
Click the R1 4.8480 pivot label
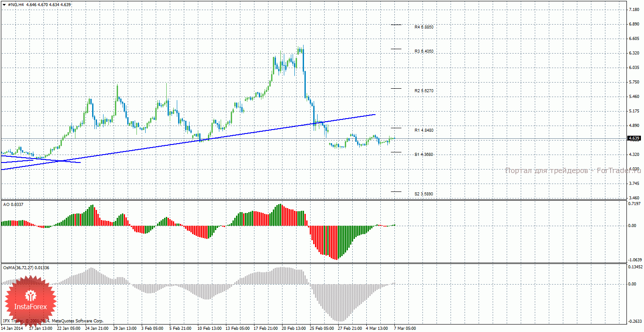point(424,130)
